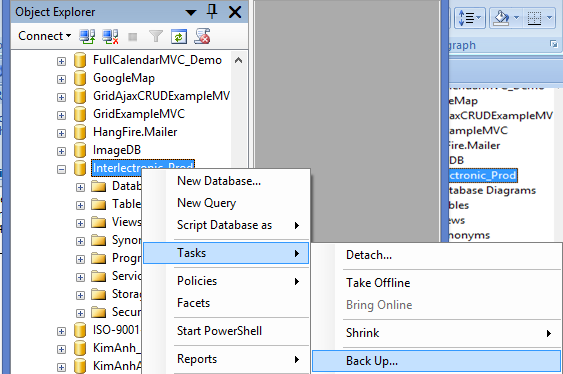The width and height of the screenshot is (563, 374).
Task: Click the ImageDB database cylinder icon
Action: coord(80,150)
